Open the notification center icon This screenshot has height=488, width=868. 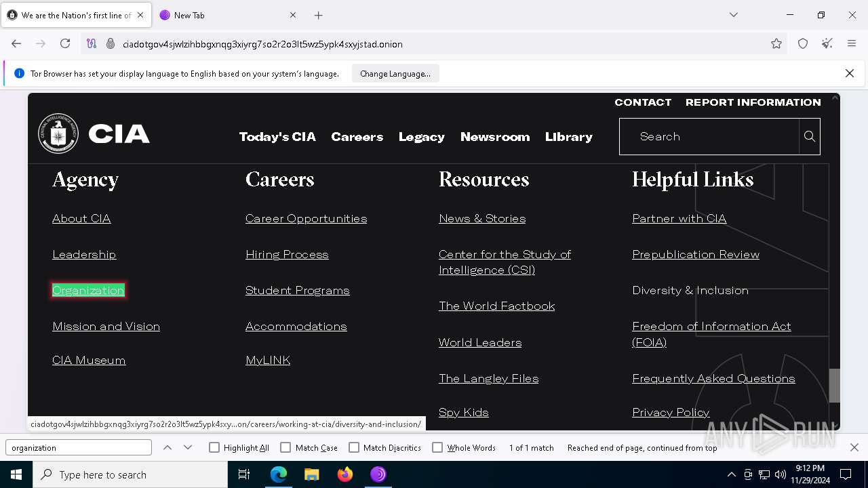click(x=846, y=474)
